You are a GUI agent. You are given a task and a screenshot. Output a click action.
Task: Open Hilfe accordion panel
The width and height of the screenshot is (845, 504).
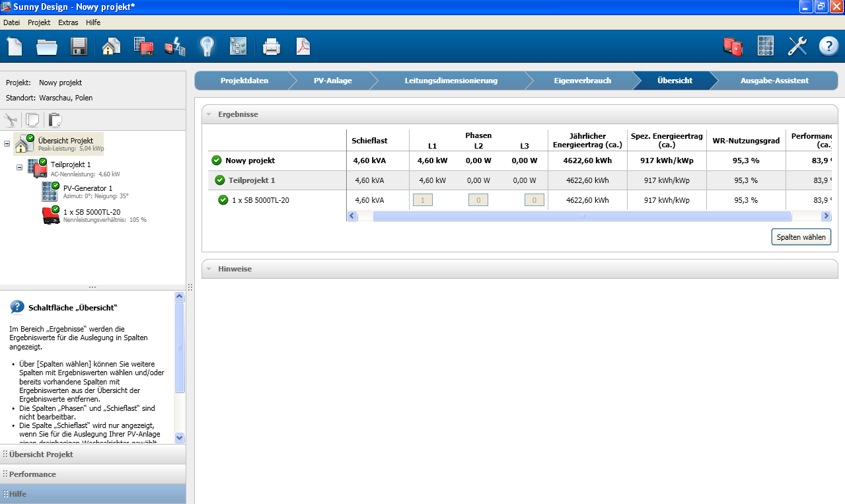pyautogui.click(x=92, y=494)
